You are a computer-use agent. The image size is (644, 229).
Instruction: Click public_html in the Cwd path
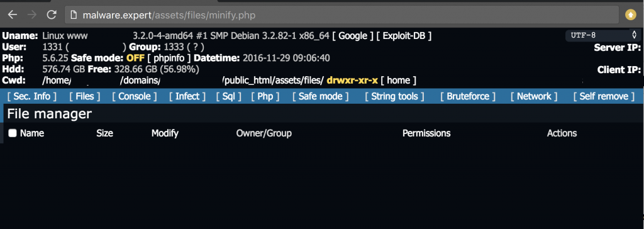[248, 80]
